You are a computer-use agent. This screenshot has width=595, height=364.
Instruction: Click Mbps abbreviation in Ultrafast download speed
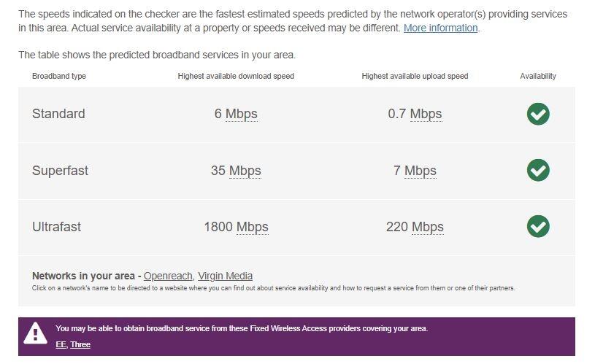pyautogui.click(x=252, y=227)
